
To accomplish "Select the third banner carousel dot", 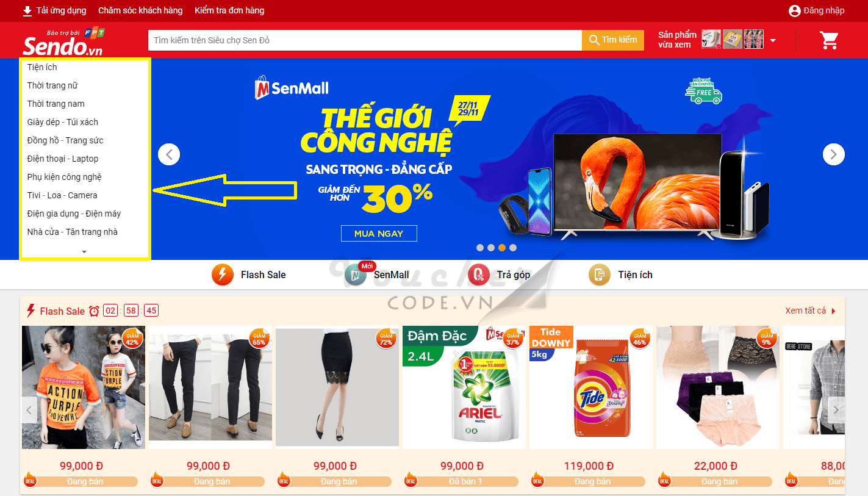I will [x=502, y=248].
